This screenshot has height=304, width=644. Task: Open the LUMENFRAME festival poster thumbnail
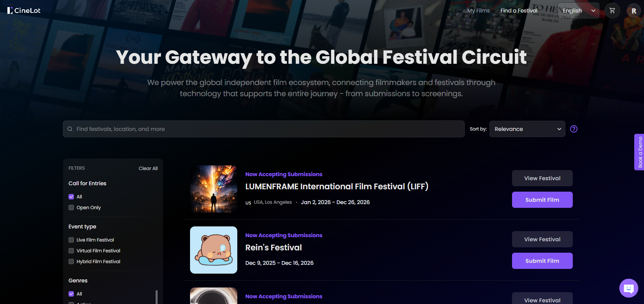coord(213,189)
